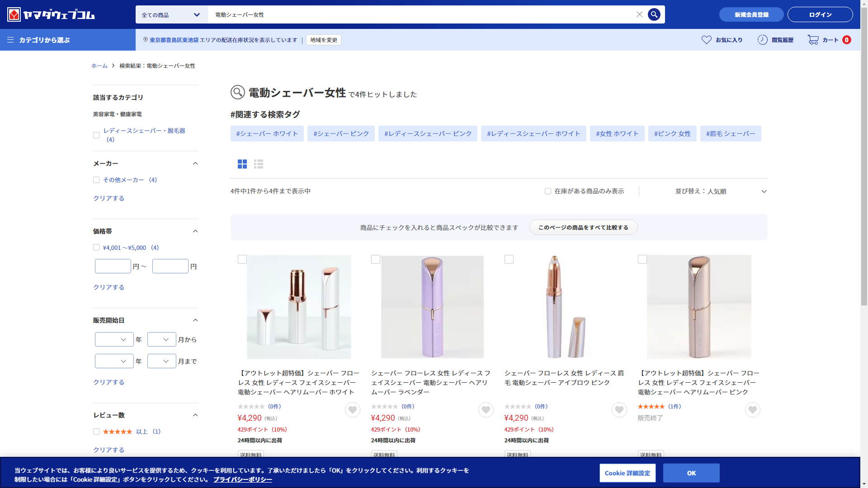
Task: Open end month dropdown labeled 月まで
Action: pos(162,361)
